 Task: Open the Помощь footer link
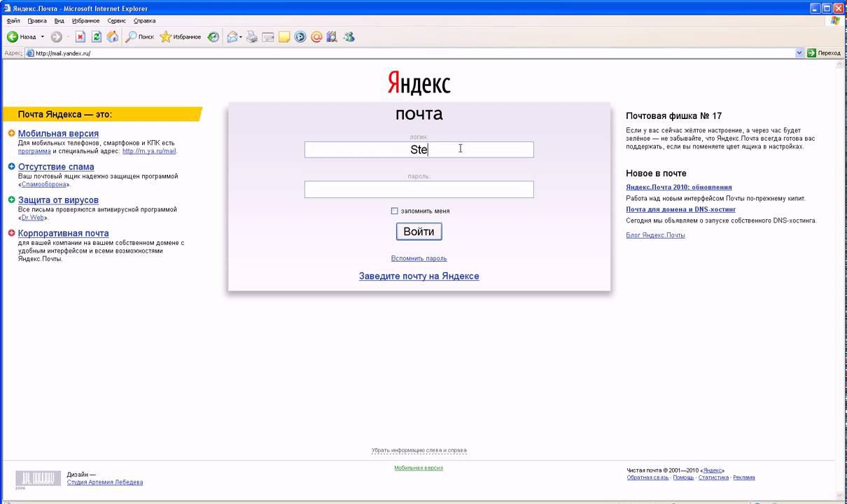pos(683,478)
